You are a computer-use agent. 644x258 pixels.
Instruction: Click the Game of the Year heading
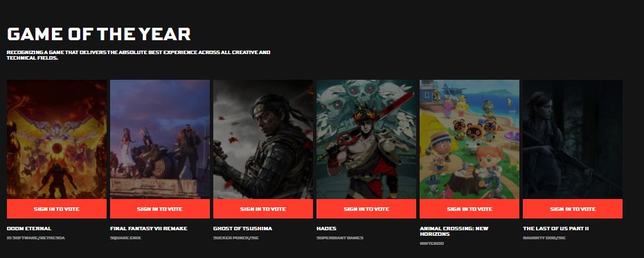(98, 34)
